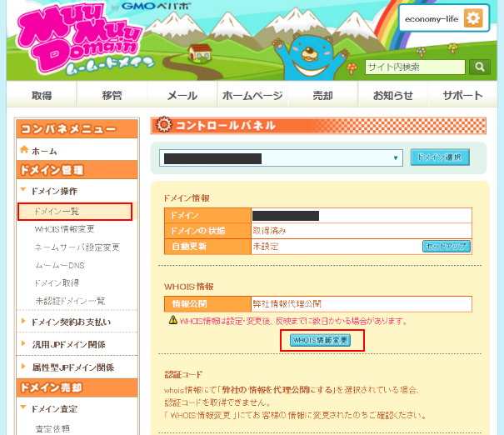Click the home icon next to ホーム
This screenshot has width=504, height=435.
coord(24,150)
